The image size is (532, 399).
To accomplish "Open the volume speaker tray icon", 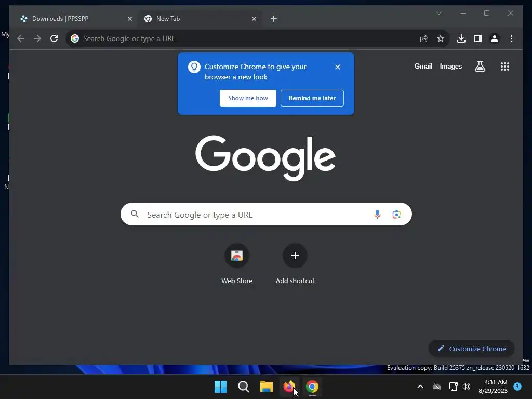I will (x=466, y=387).
